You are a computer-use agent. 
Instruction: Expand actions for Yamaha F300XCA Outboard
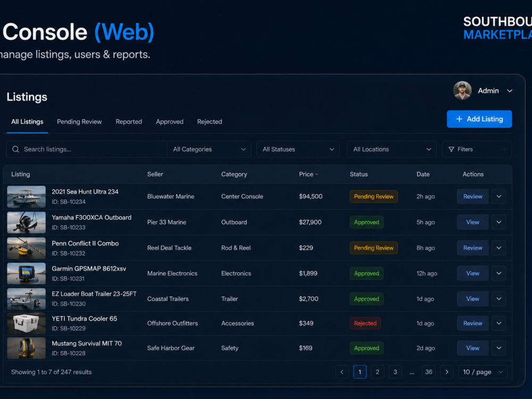coord(499,222)
